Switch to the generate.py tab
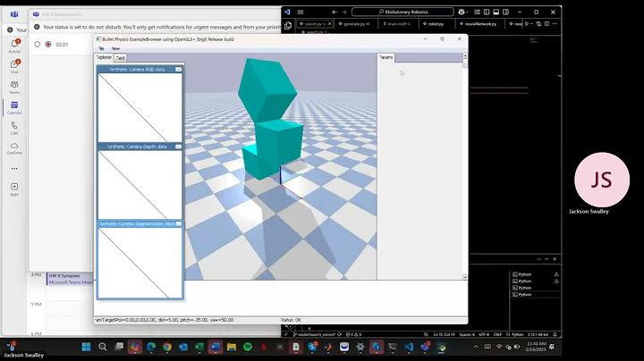Screen dimensions: 644x361 click(x=354, y=24)
